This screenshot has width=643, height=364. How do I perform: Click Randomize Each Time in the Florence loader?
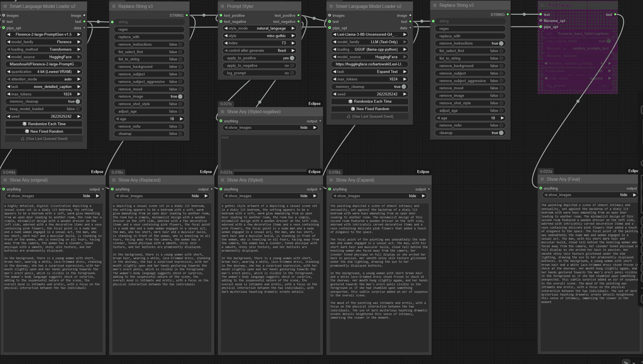pos(44,124)
